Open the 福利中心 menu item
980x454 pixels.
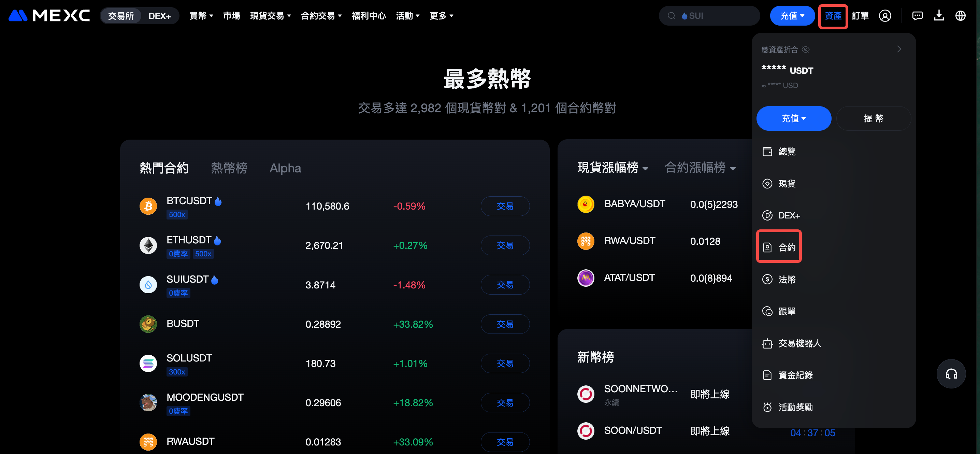[x=369, y=16]
